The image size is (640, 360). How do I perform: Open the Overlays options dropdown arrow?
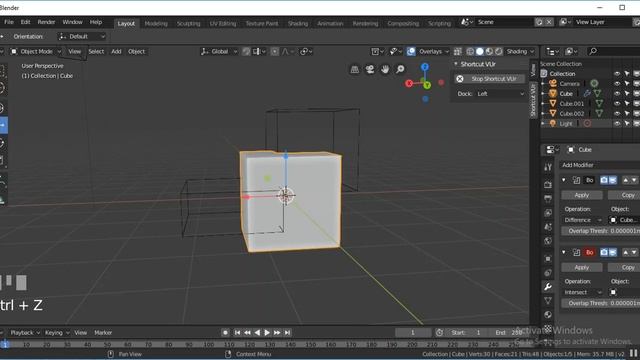tap(447, 51)
